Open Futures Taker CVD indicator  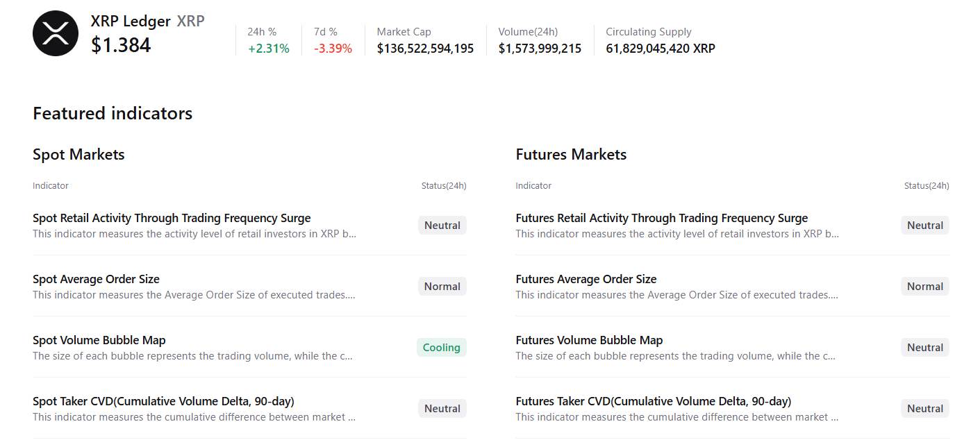(x=654, y=401)
